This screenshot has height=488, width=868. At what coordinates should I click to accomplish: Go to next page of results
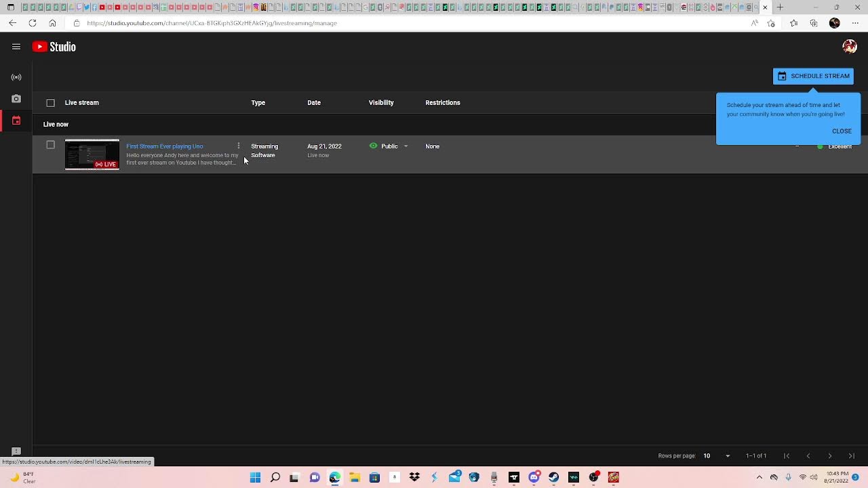pyautogui.click(x=830, y=456)
